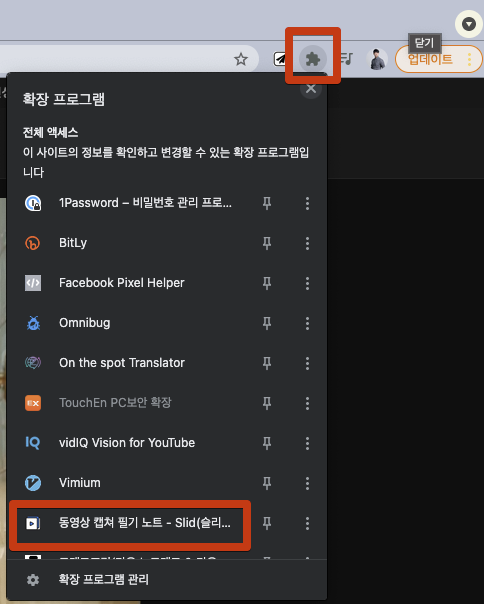The height and width of the screenshot is (604, 484).
Task: Bookmark this page with star icon
Action: click(x=241, y=59)
